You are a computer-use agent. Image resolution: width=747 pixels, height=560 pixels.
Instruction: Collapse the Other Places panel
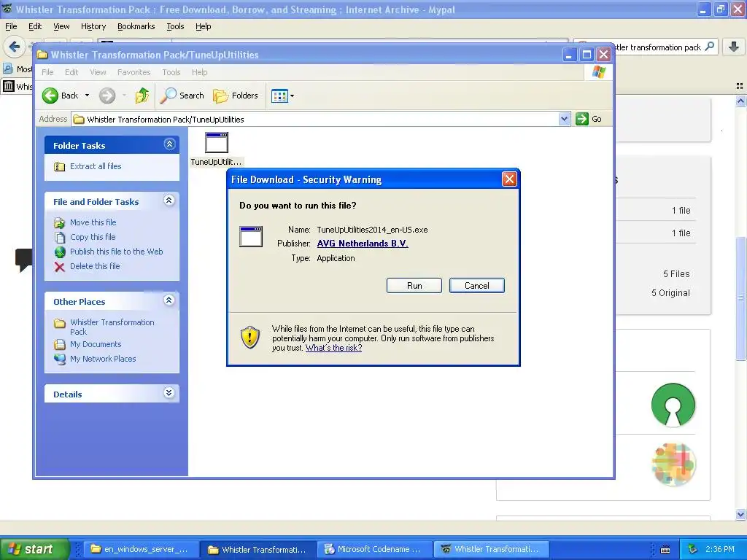tap(169, 300)
